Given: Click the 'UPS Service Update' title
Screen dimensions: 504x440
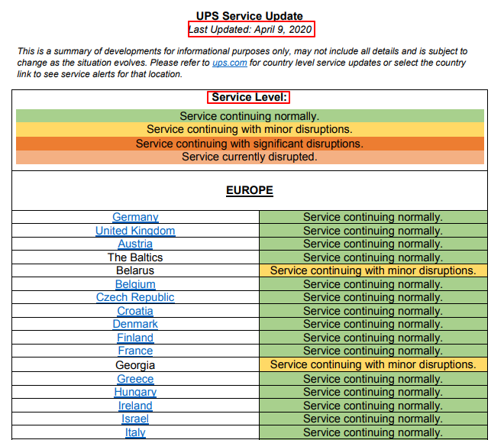Looking at the screenshot, I should (x=250, y=16).
